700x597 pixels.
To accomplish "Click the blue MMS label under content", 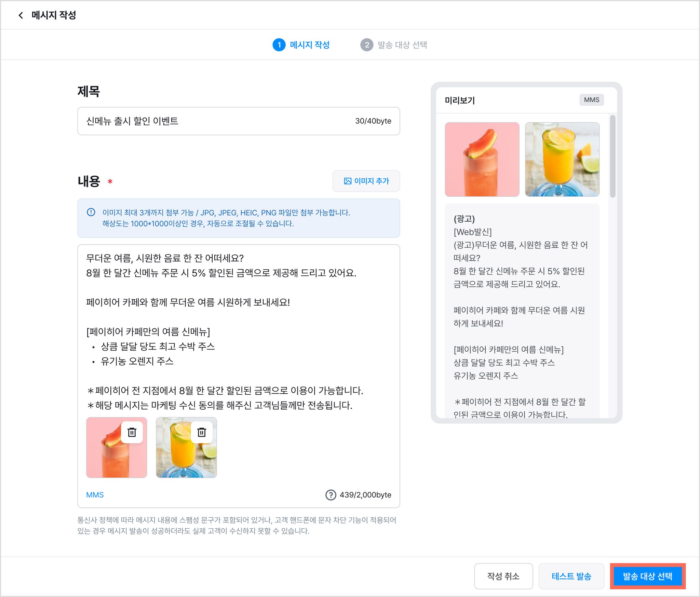I will pos(95,495).
